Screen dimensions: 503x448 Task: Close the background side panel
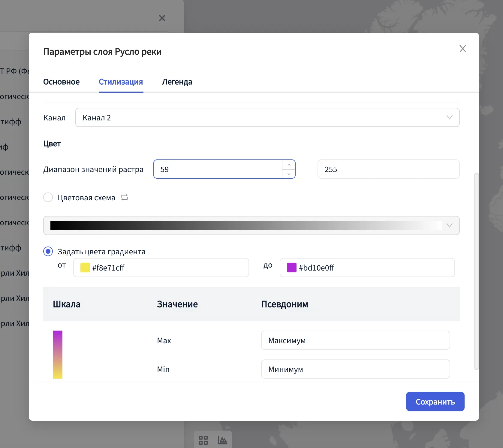[162, 18]
